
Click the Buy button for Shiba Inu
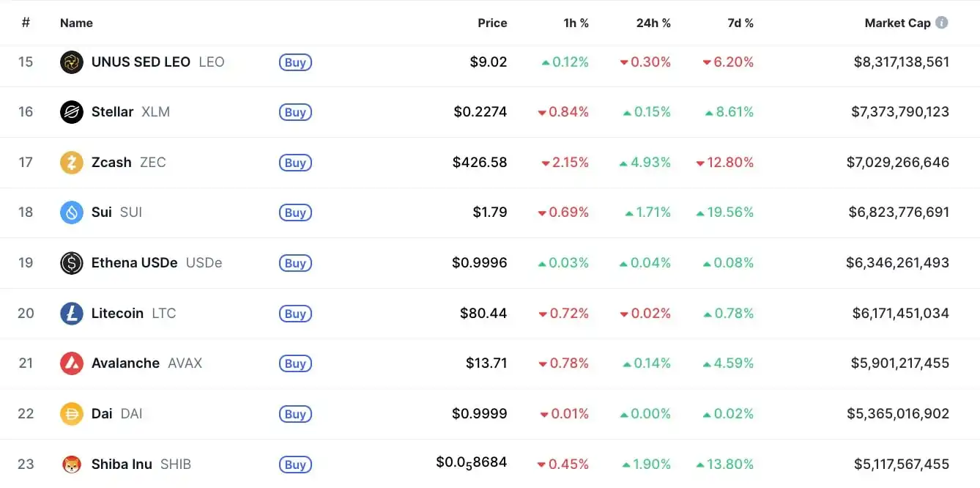pos(295,464)
